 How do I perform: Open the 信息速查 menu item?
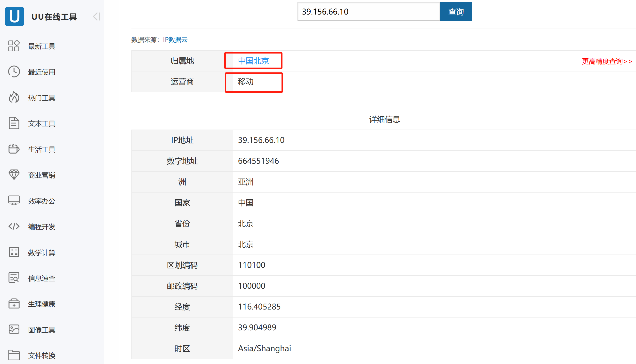coord(41,278)
